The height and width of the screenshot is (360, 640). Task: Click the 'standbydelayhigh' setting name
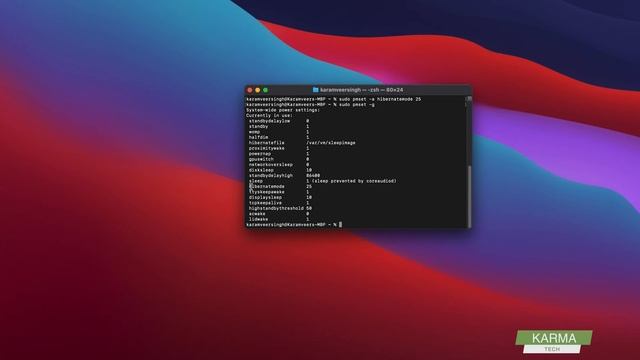click(270, 176)
